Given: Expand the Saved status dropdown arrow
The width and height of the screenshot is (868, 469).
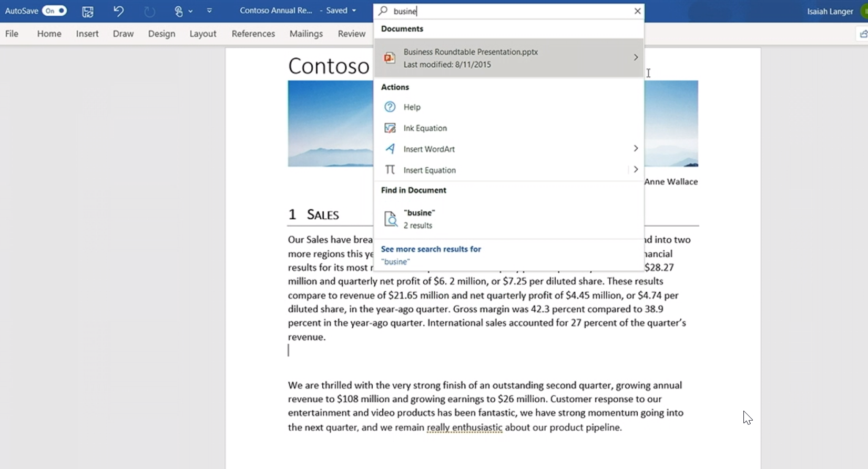Looking at the screenshot, I should [354, 11].
